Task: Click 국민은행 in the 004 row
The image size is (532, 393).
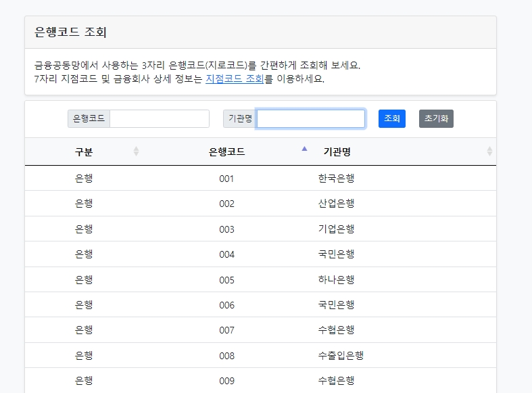Action: coord(336,254)
